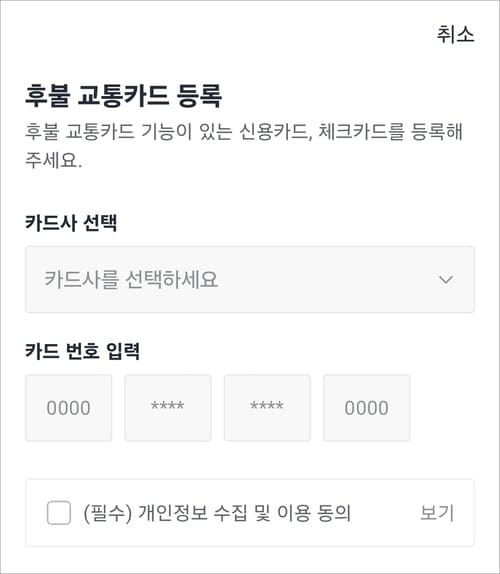The height and width of the screenshot is (574, 500).
Task: Click the 후불 교통카드 등록 heading
Action: pyautogui.click(x=123, y=96)
